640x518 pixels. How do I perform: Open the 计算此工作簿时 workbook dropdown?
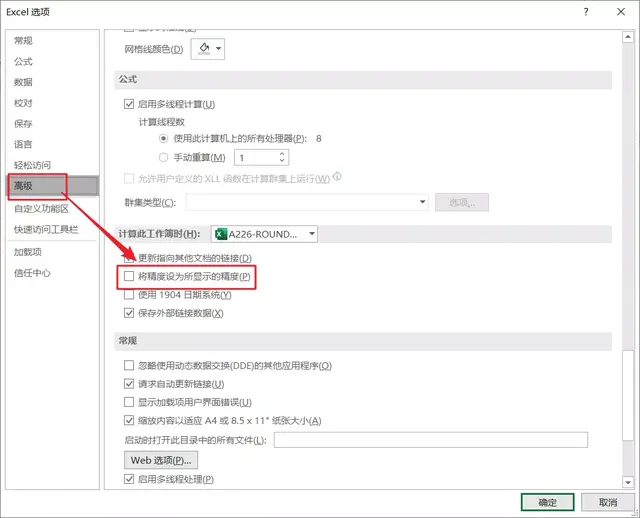click(264, 234)
